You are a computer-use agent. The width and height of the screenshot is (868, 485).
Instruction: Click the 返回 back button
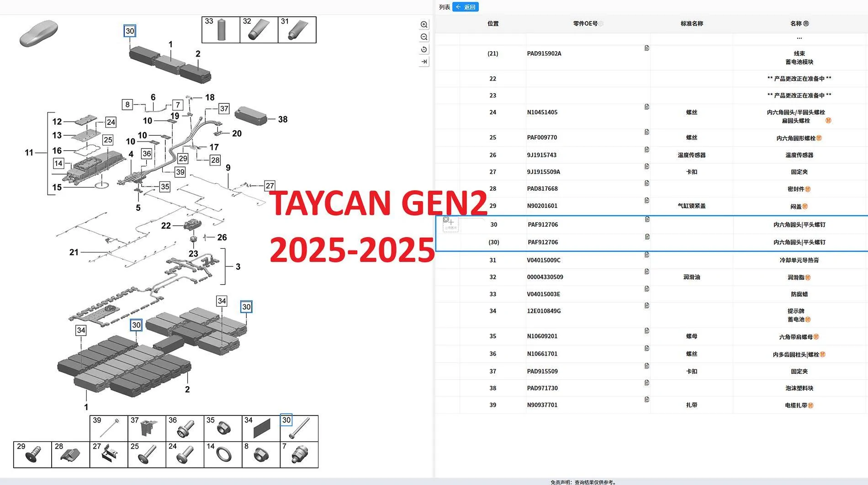click(466, 7)
